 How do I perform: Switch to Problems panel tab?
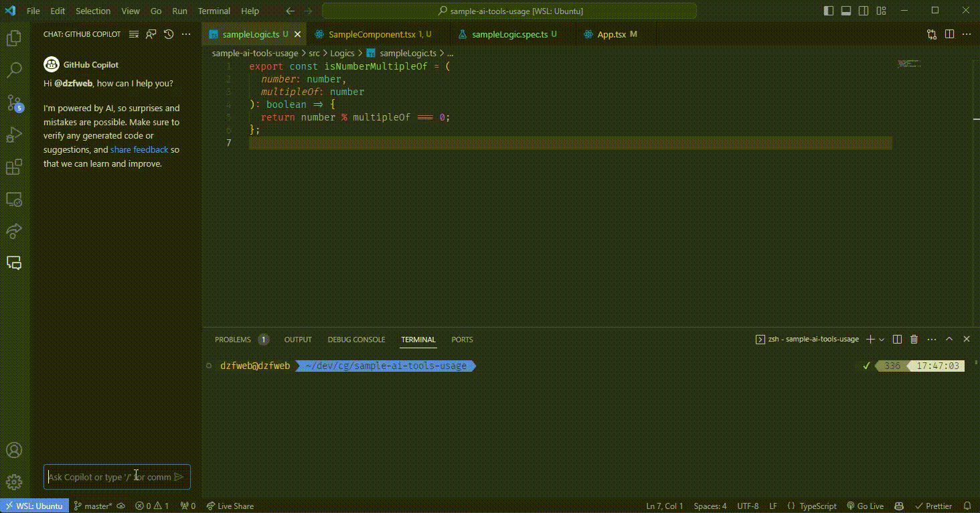point(241,340)
